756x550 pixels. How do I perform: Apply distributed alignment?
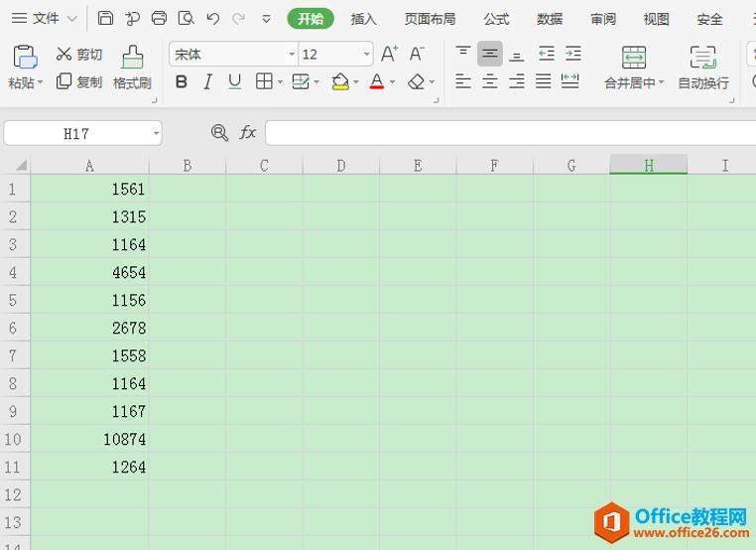[x=569, y=80]
